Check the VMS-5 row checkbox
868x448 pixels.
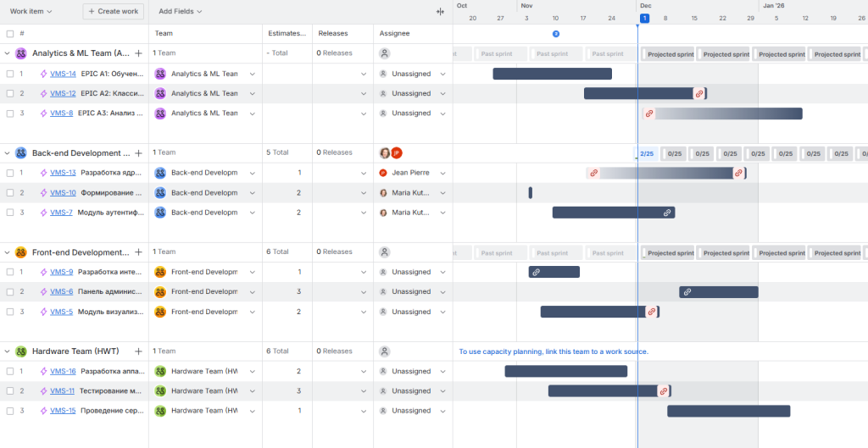pyautogui.click(x=10, y=312)
